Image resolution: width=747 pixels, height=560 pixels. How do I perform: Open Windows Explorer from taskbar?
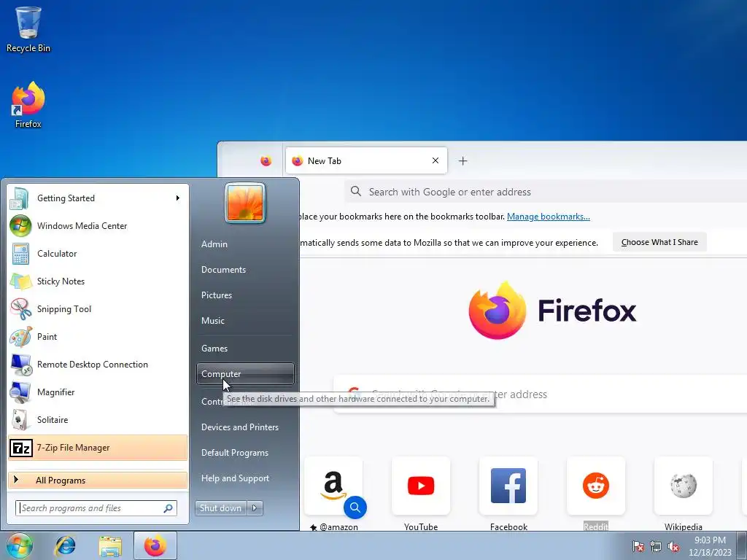[110, 545]
